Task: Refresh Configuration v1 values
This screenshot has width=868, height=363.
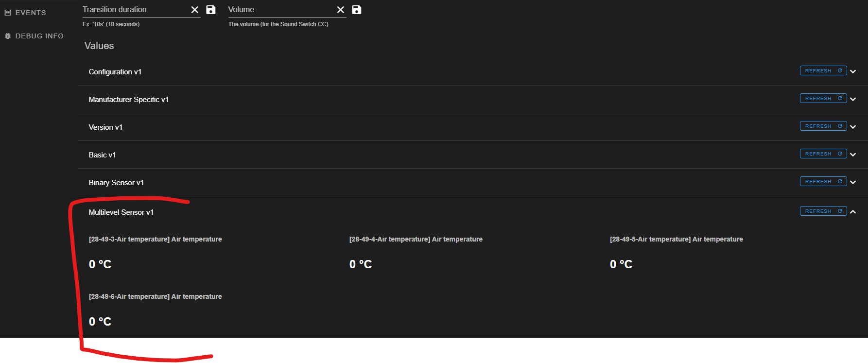Action: (x=823, y=71)
